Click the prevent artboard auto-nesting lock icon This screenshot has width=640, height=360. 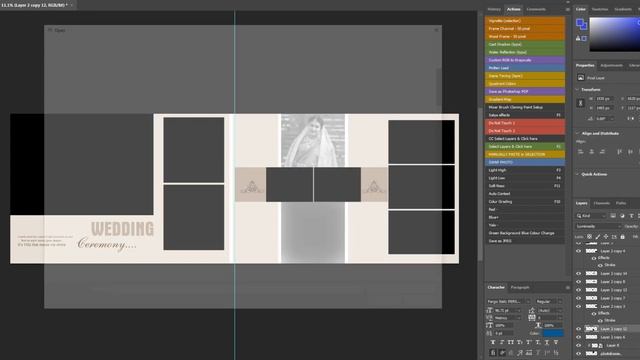pos(614,236)
